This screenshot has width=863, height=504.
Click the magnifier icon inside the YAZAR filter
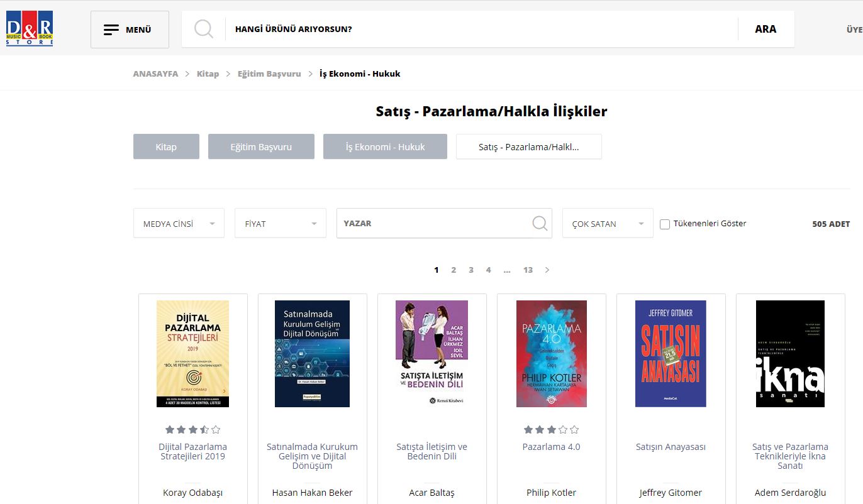pos(539,223)
